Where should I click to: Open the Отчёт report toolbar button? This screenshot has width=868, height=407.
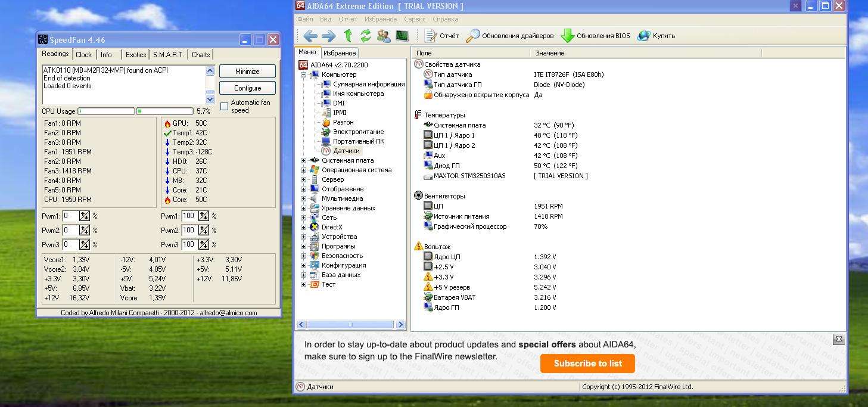pos(441,36)
